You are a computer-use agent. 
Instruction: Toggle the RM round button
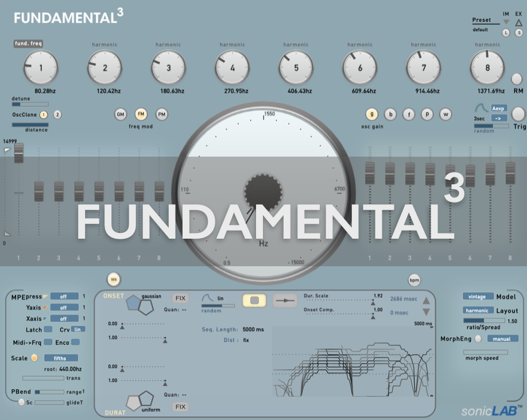[x=517, y=79]
